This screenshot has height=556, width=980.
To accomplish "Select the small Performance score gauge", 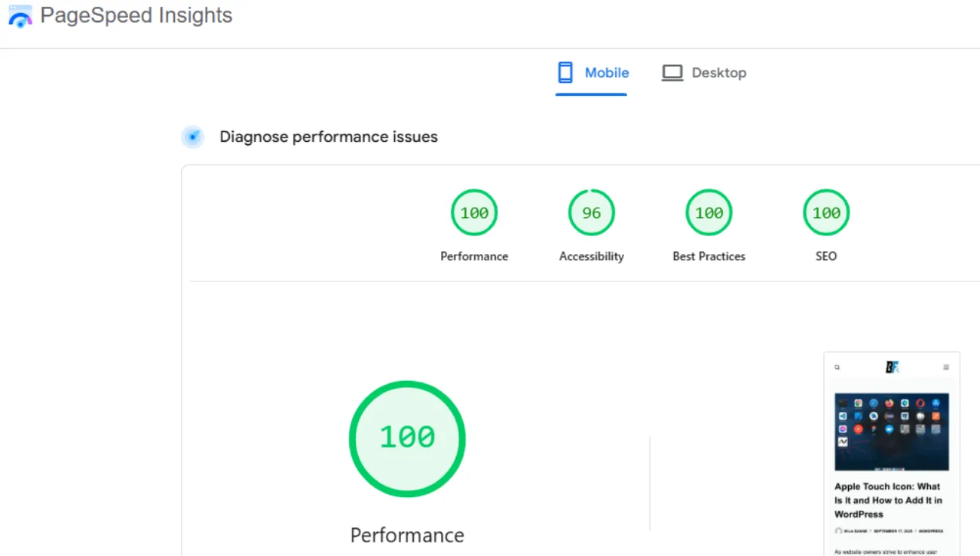I will tap(474, 213).
